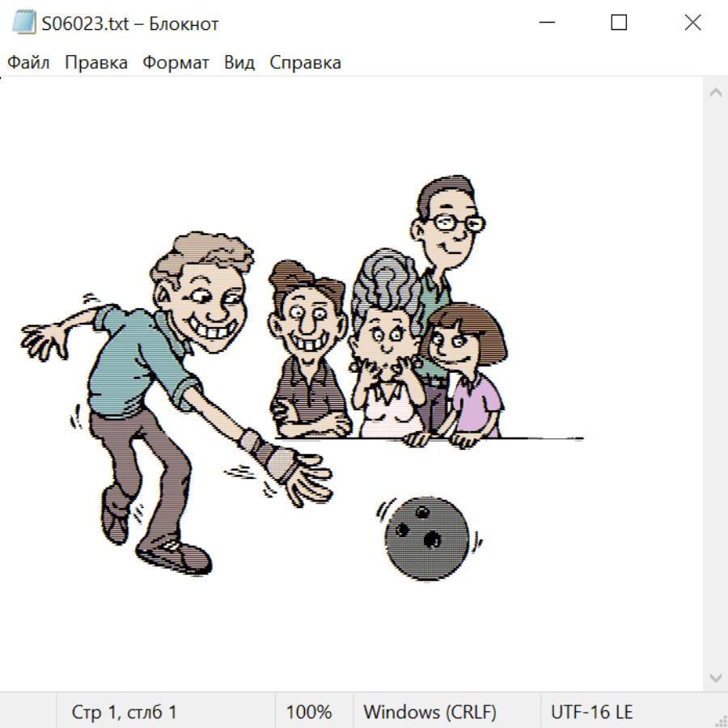
Task: Maximize the Блокнот window
Action: [619, 23]
